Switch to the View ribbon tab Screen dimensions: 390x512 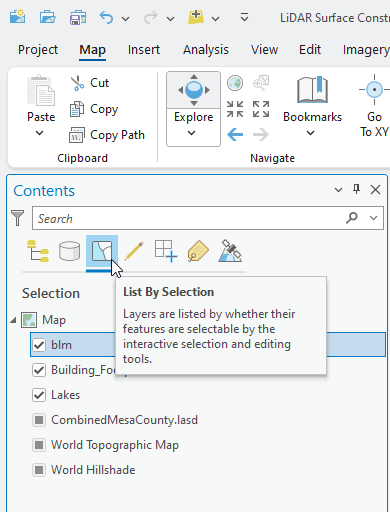point(264,50)
